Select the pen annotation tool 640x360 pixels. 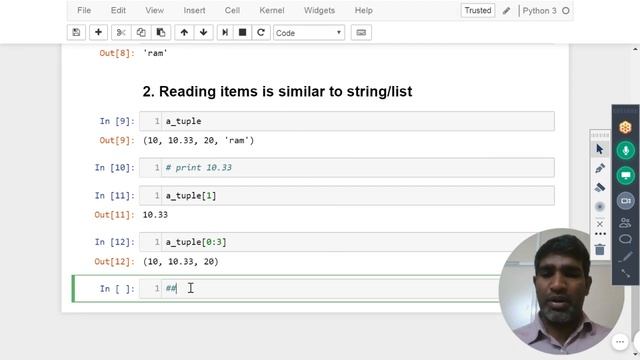(x=600, y=168)
